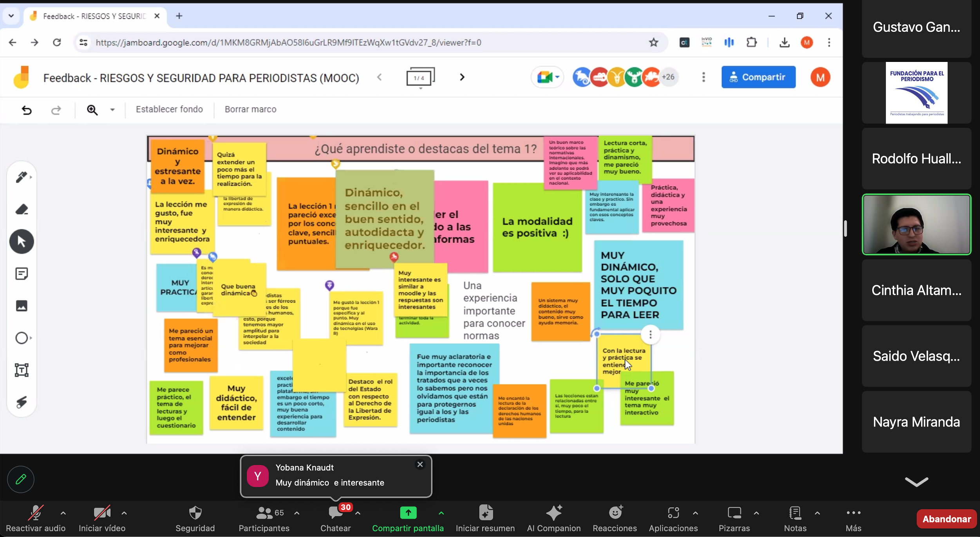This screenshot has height=537, width=980.
Task: Click the browser address bar URL
Action: (288, 42)
